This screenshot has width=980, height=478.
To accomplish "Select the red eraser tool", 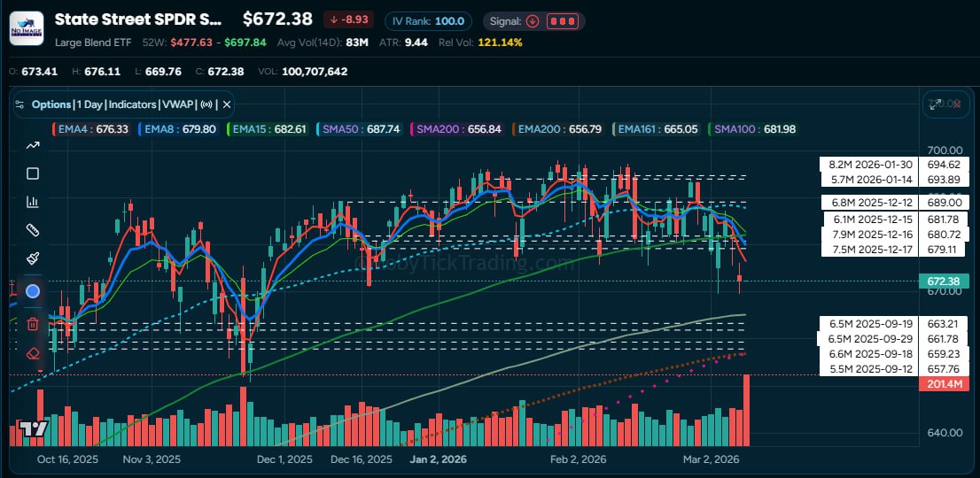I will tap(33, 354).
